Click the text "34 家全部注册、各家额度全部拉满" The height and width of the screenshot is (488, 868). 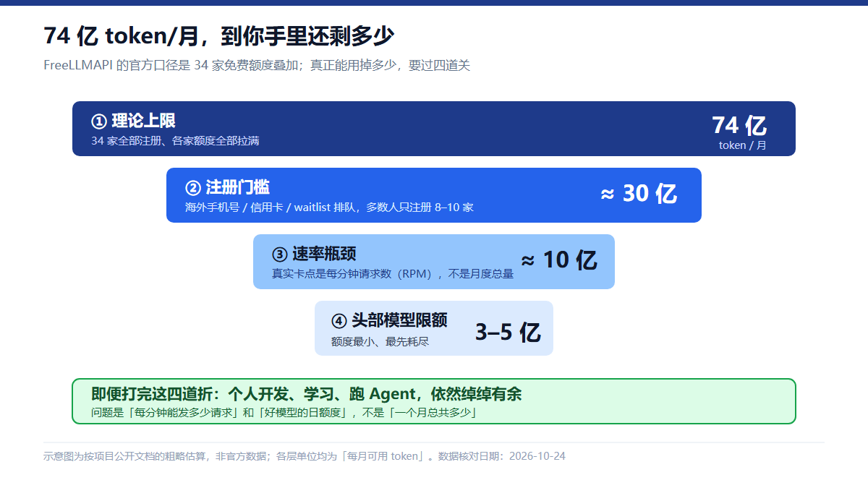pyautogui.click(x=175, y=141)
